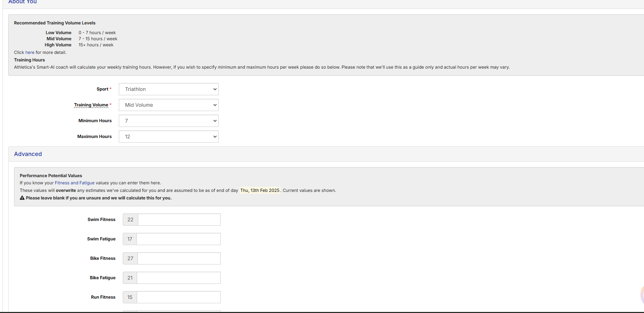Click the dotted-underlined Training Volume label
The width and height of the screenshot is (644, 313).
[x=91, y=105]
